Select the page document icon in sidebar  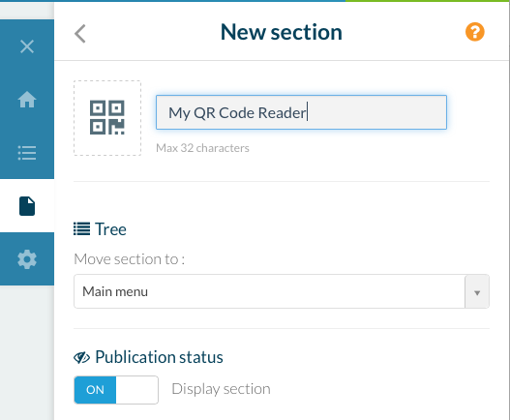[x=27, y=206]
